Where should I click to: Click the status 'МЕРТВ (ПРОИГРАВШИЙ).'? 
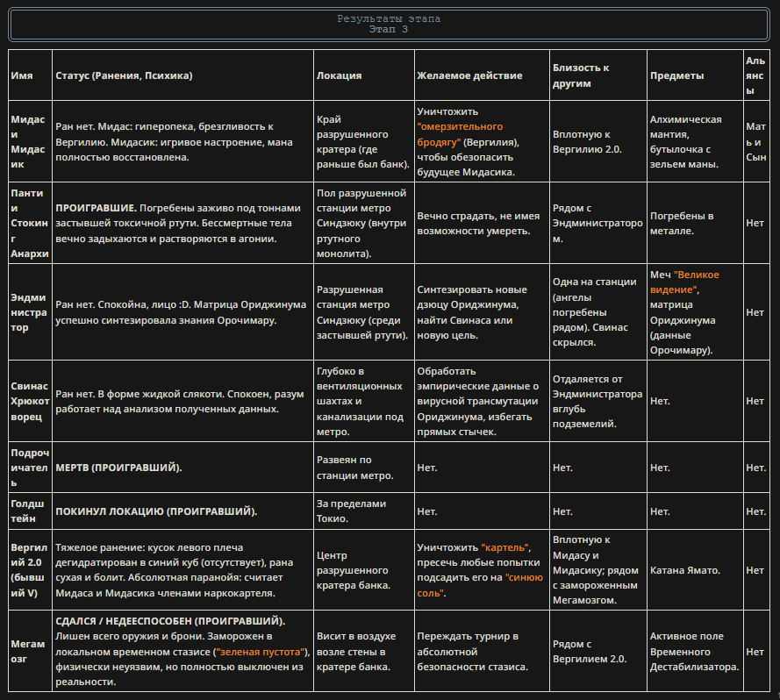pyautogui.click(x=119, y=468)
